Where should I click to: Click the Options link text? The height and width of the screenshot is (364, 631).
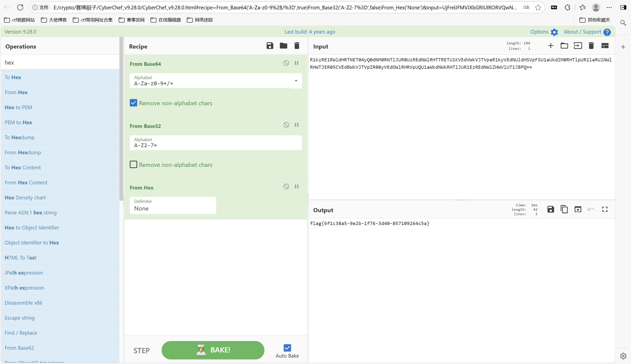(539, 32)
